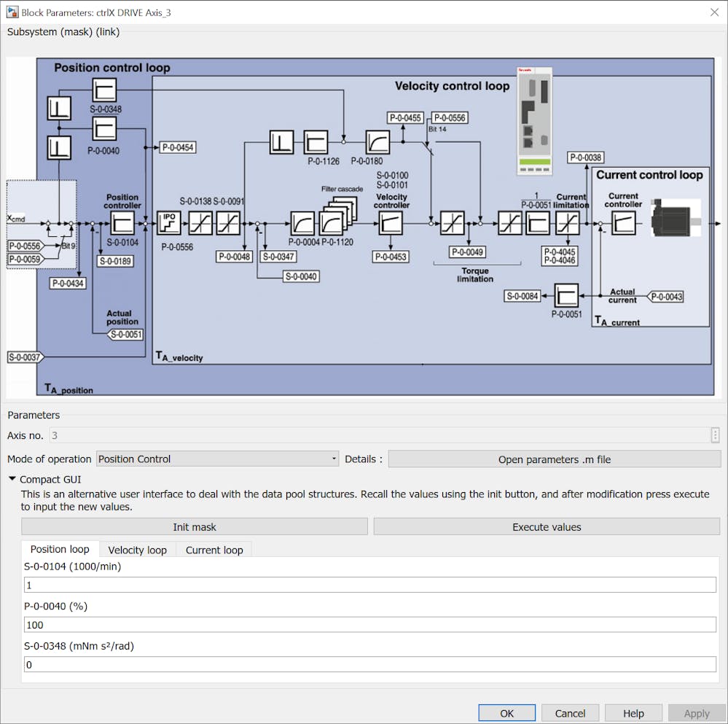Click the disabled Apply button

click(x=697, y=713)
